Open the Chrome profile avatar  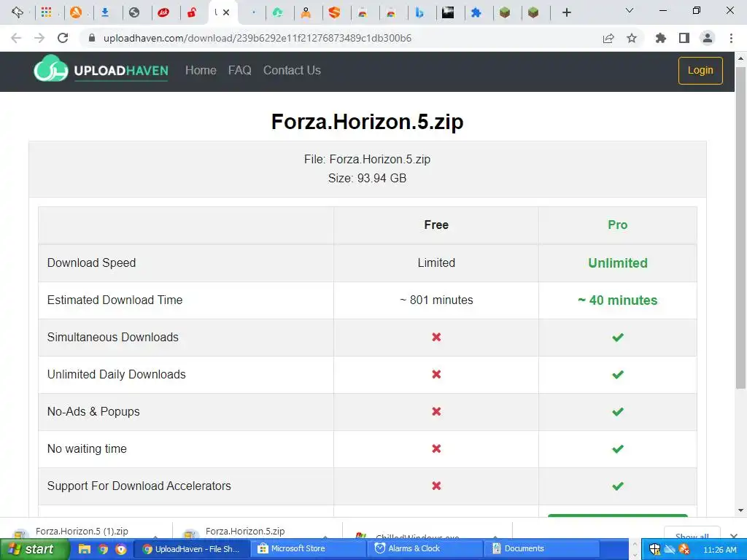point(708,38)
